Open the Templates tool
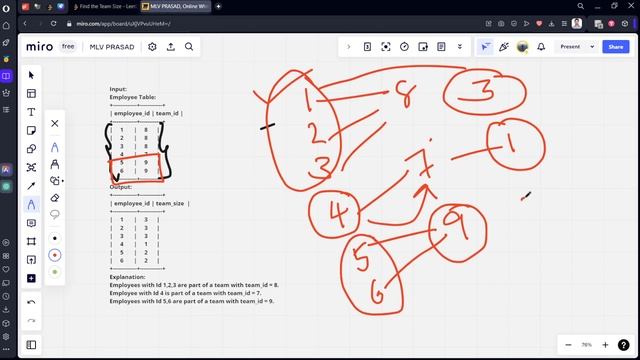 (x=31, y=93)
